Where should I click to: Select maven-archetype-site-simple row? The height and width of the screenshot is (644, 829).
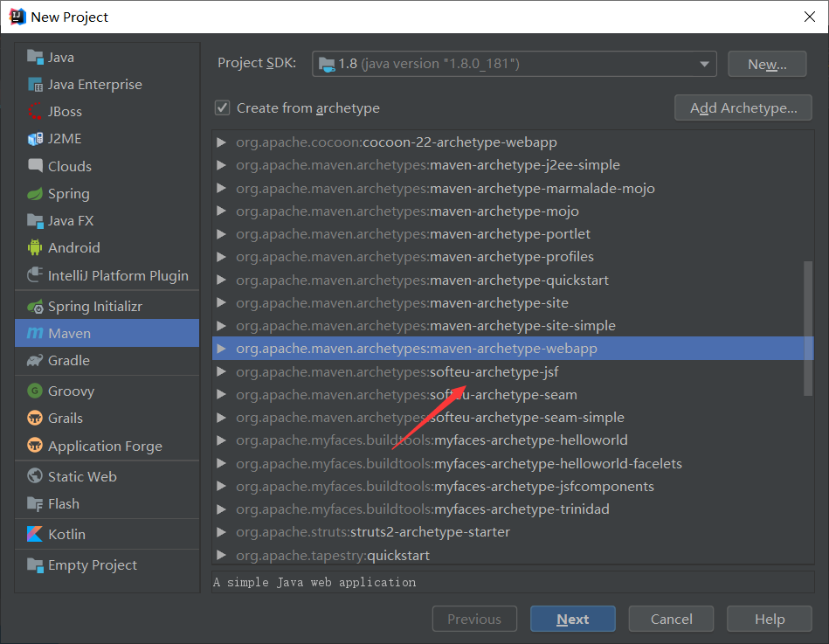tap(513, 326)
